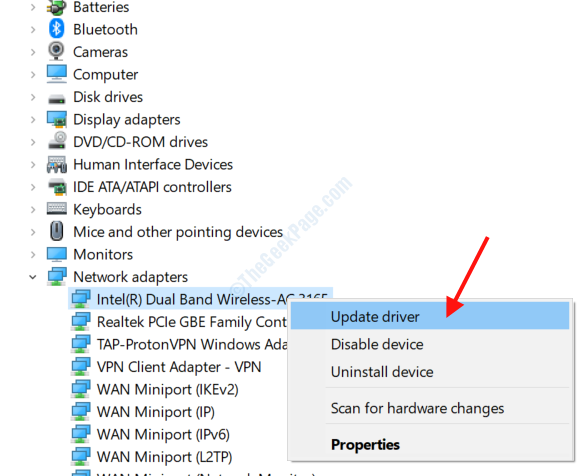Collapse the Network adapters category
The width and height of the screenshot is (581, 476).
pyautogui.click(x=33, y=277)
